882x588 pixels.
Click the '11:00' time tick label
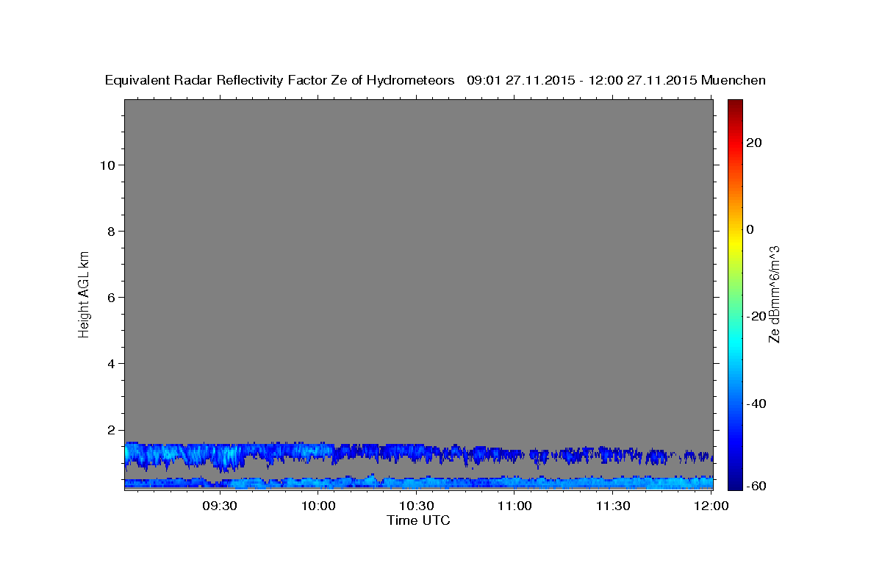514,506
